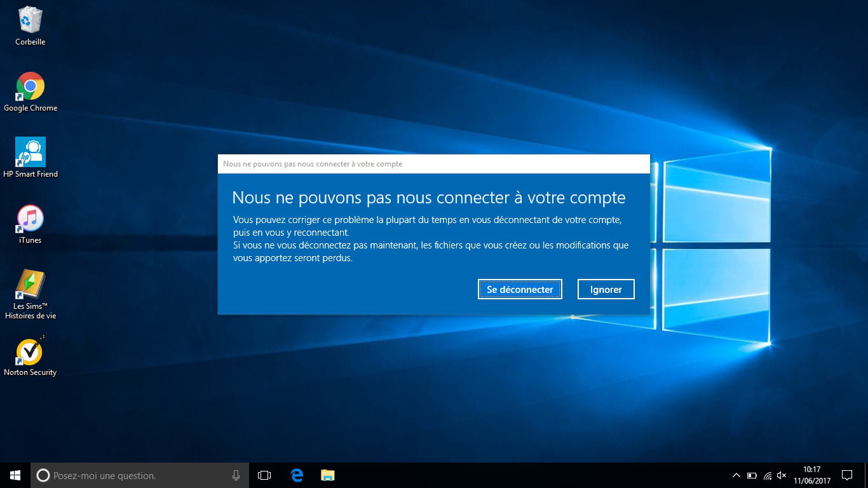The height and width of the screenshot is (488, 868).
Task: Click the Se déconnecter button
Action: coord(520,289)
